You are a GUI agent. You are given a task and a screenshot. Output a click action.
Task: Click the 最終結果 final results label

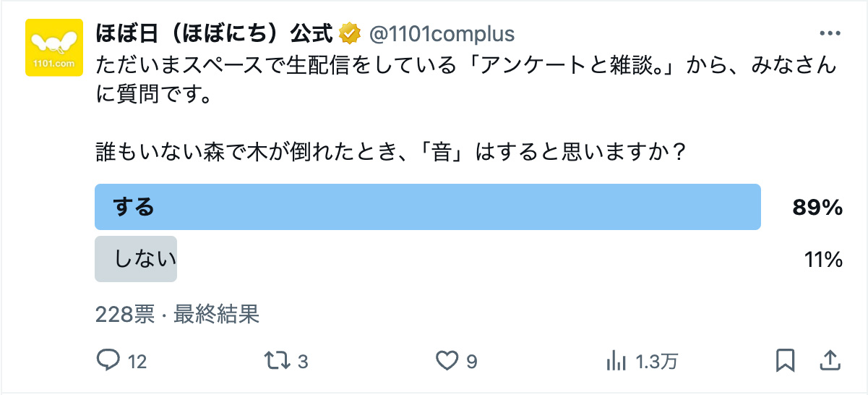[x=216, y=314]
